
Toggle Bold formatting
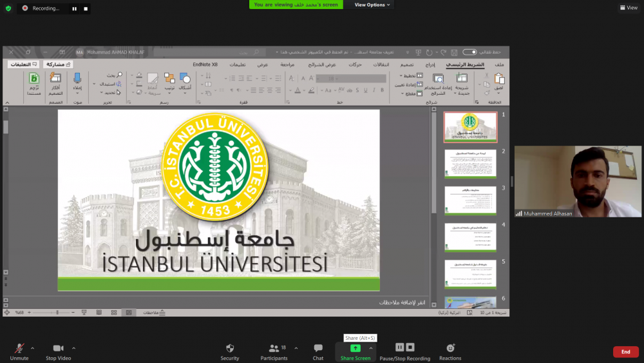[382, 90]
